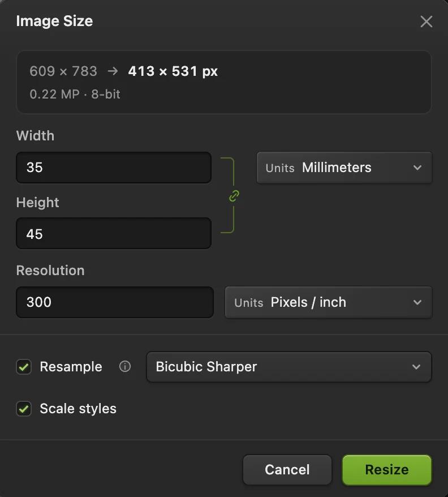Screen dimensions: 448x497
Task: Disable the Scale styles checkbox
Action: point(24,409)
